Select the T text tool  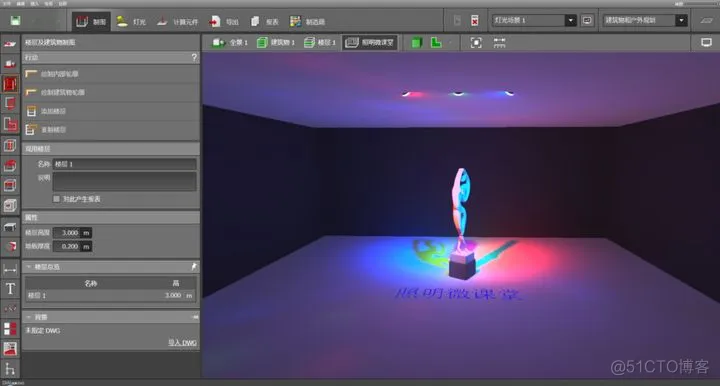coord(10,289)
